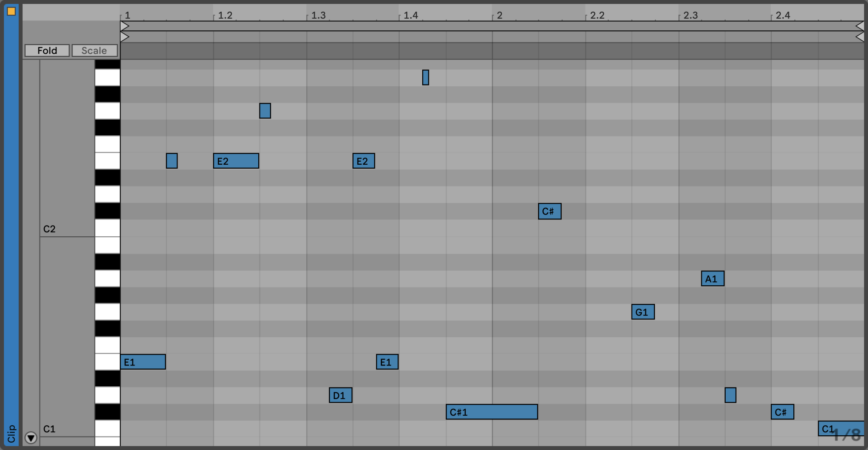Click the top-row loop end marker
The height and width of the screenshot is (450, 868).
click(859, 26)
